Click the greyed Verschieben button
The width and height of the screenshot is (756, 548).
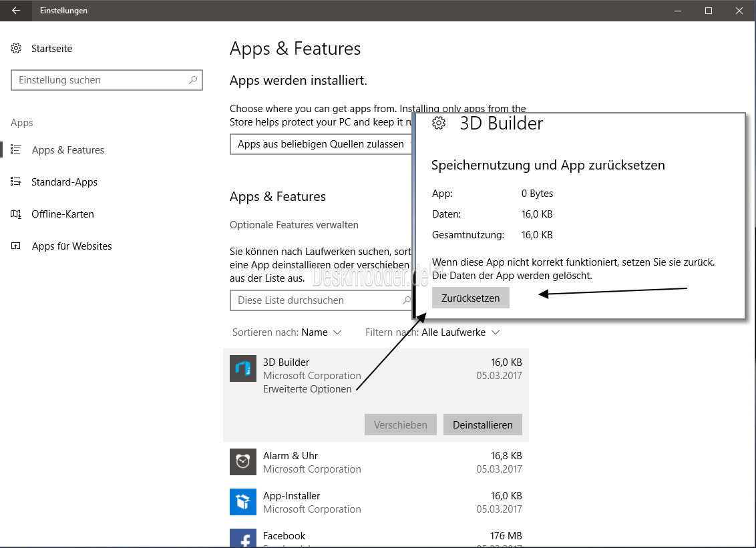click(x=401, y=425)
